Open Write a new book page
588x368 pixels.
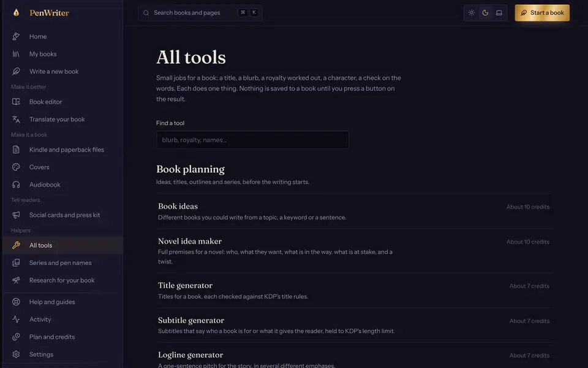pyautogui.click(x=62, y=71)
